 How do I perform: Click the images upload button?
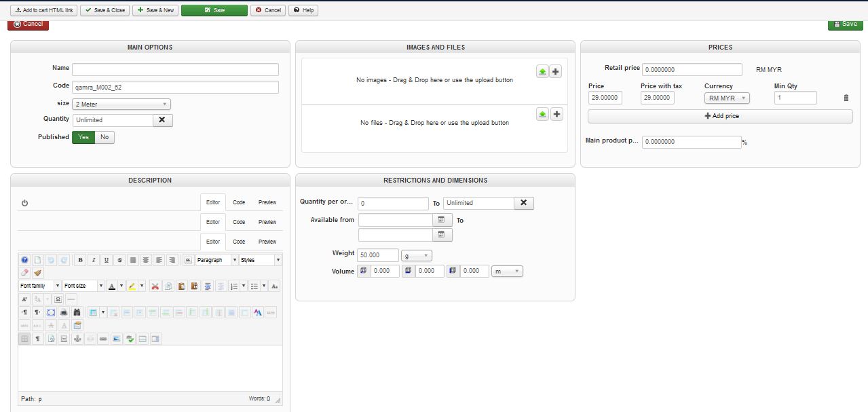(x=542, y=72)
